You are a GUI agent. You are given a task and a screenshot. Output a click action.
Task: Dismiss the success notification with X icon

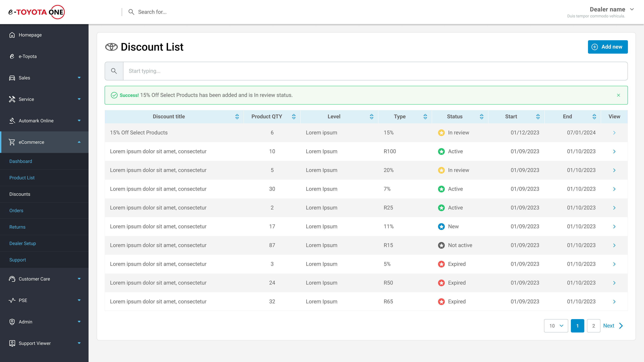click(618, 95)
